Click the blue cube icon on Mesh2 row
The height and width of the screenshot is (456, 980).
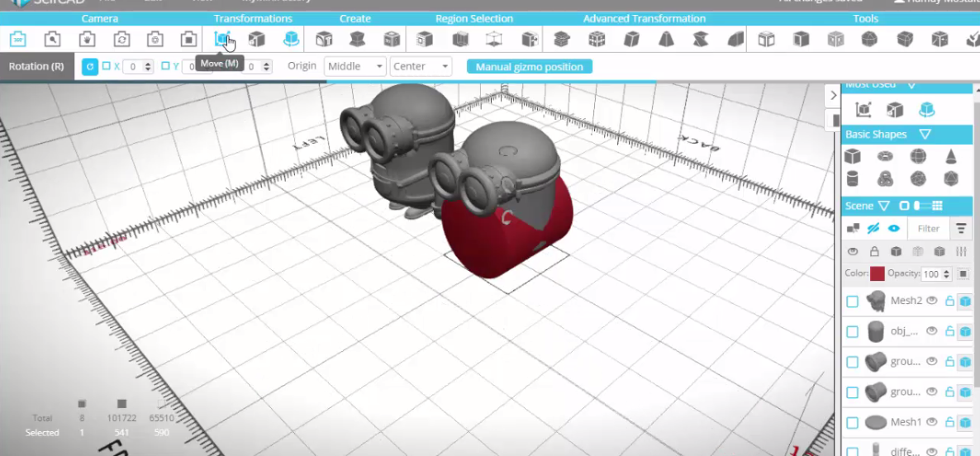965,301
